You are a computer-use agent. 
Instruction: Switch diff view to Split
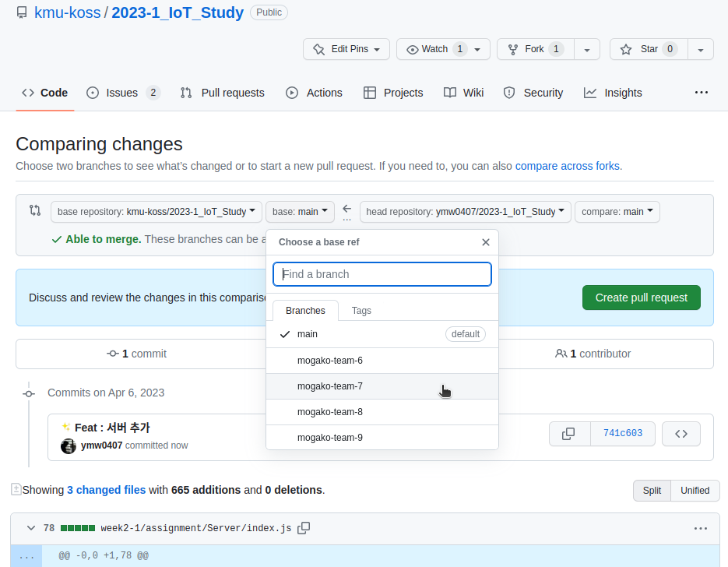click(652, 491)
